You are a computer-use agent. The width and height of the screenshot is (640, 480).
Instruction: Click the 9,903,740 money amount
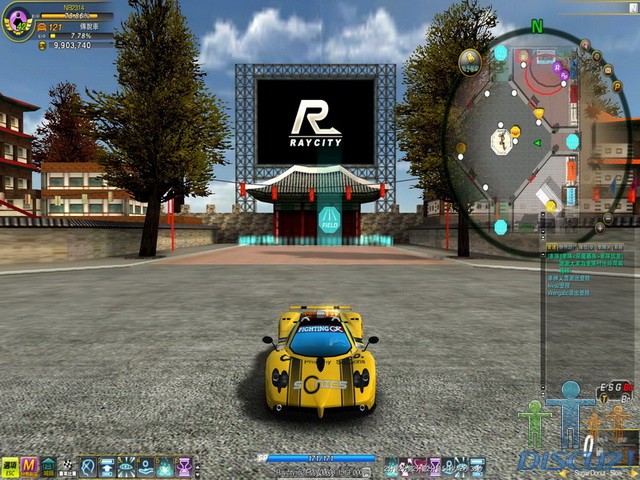(x=72, y=45)
